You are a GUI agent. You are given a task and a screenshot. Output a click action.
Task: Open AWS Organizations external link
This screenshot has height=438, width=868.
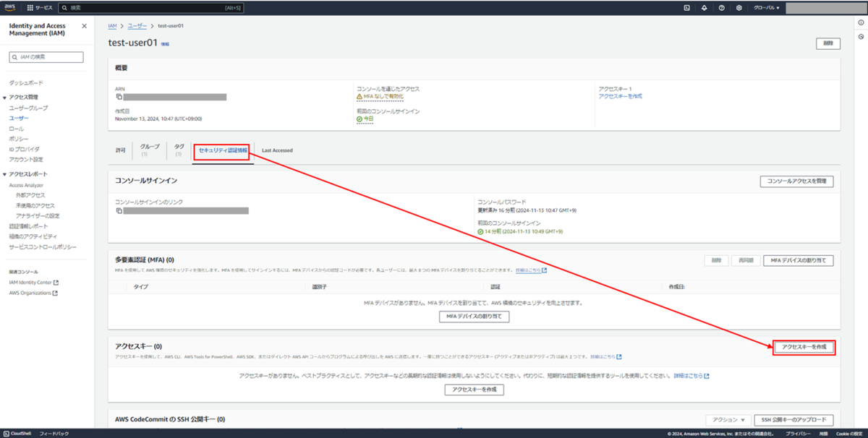point(33,293)
